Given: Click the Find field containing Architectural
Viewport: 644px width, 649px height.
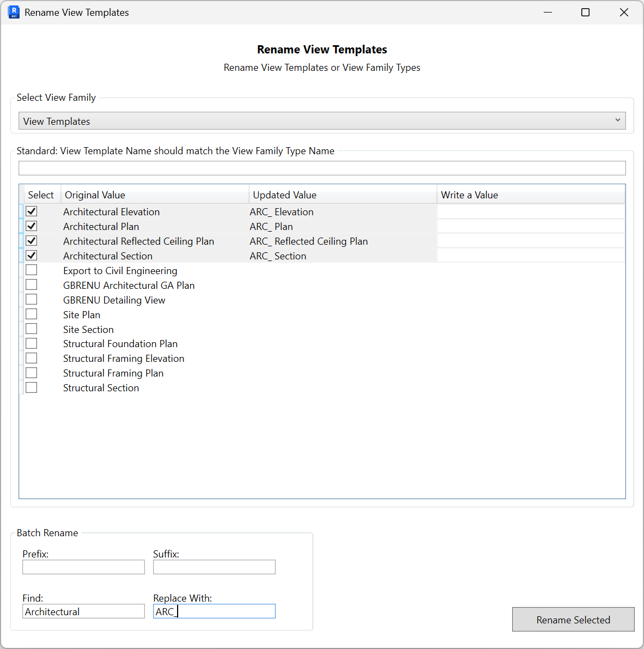Looking at the screenshot, I should click(83, 611).
